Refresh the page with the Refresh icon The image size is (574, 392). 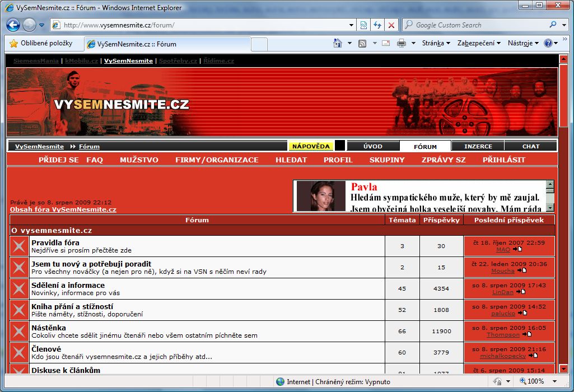click(377, 25)
